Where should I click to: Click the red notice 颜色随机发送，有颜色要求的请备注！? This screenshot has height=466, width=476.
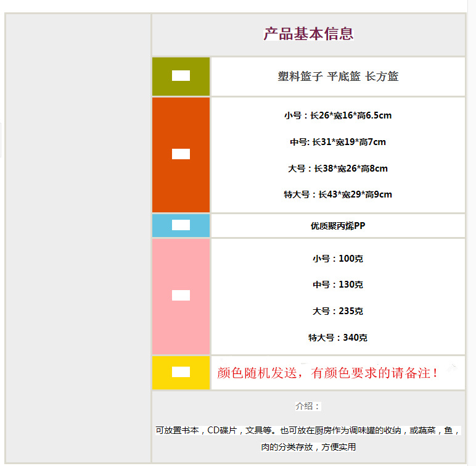pos(328,373)
